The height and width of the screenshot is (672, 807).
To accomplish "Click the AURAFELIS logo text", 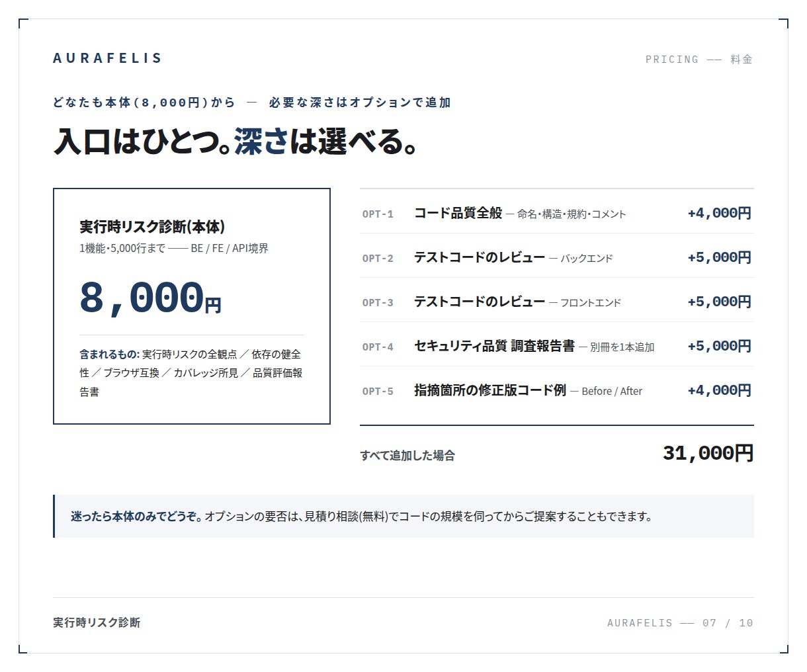I will 107,58.
